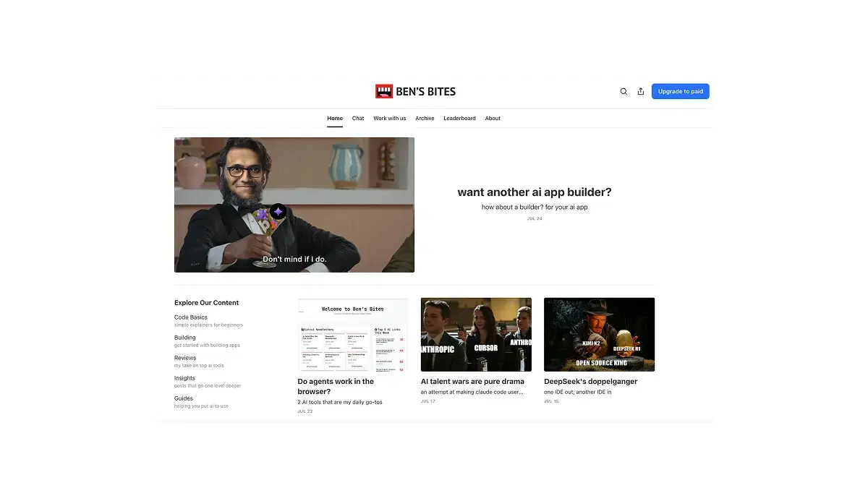Open the Chat tab
This screenshot has width=868, height=488.
358,119
